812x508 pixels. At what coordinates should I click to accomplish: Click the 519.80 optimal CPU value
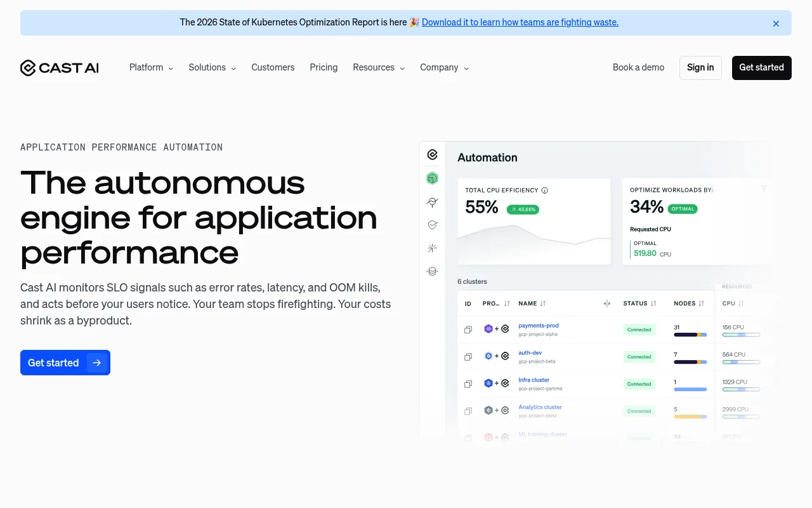(x=645, y=253)
